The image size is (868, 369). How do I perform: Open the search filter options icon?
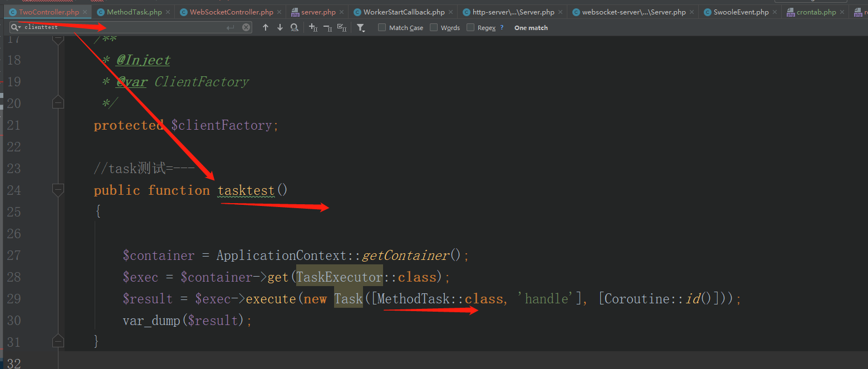[x=361, y=26]
